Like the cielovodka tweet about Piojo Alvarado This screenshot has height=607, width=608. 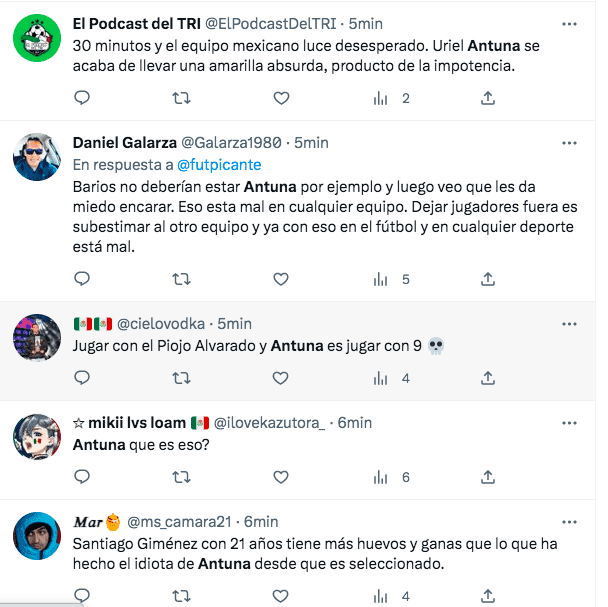pyautogui.click(x=281, y=379)
